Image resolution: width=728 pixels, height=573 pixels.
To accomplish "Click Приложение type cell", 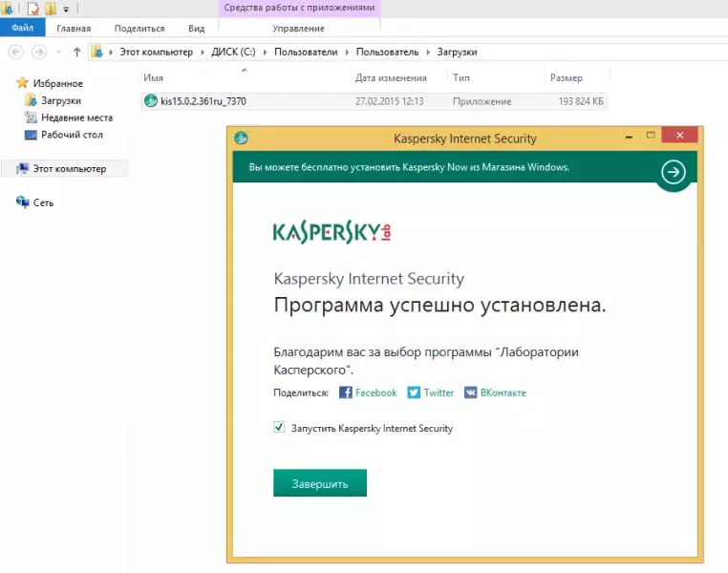I will (482, 101).
